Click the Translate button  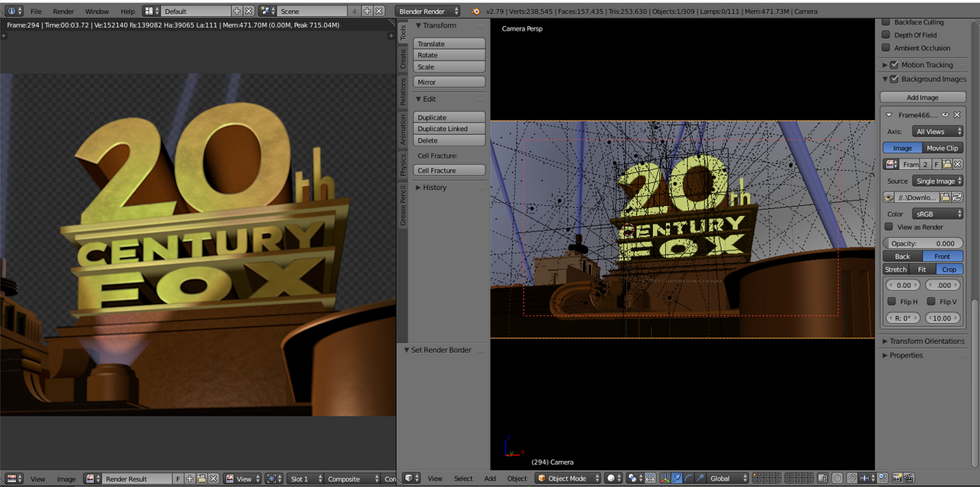point(449,44)
